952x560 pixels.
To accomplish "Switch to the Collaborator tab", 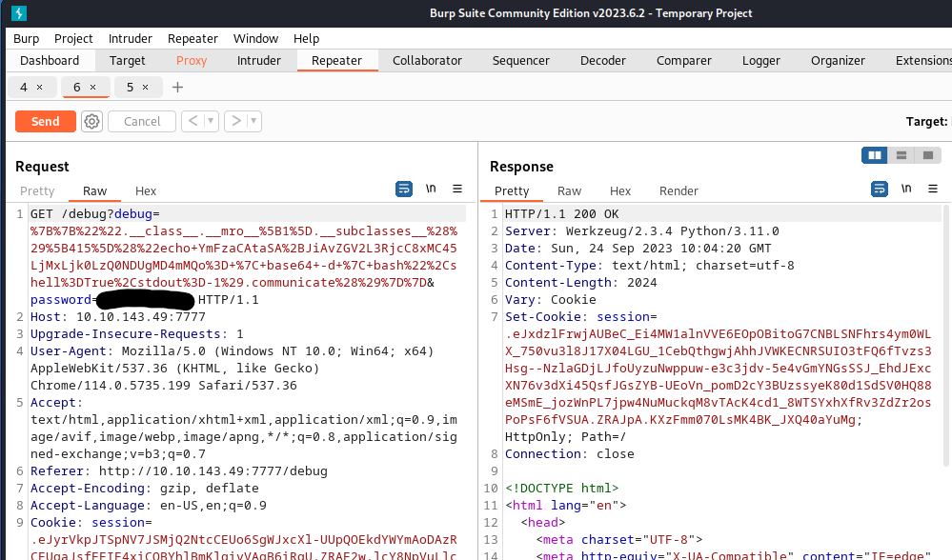I will [x=427, y=61].
